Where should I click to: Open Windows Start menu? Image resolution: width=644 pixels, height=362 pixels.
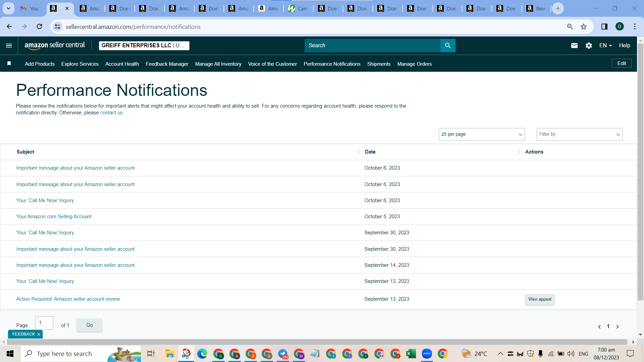pyautogui.click(x=10, y=354)
